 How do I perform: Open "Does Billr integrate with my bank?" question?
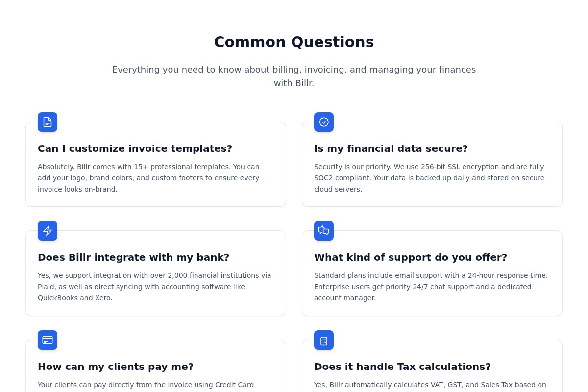coord(133,257)
